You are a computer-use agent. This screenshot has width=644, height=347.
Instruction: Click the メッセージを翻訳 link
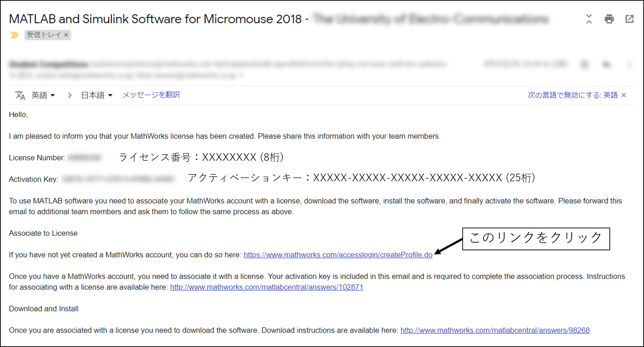tap(151, 95)
